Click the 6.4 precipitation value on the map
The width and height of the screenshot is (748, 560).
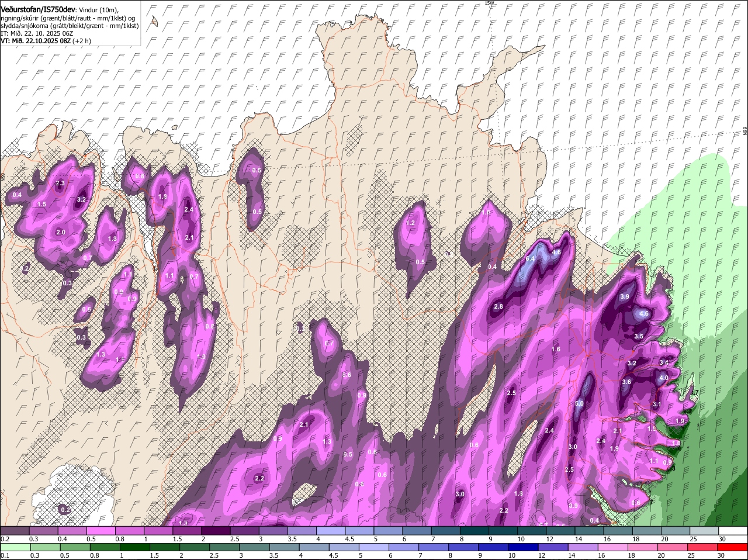[531, 258]
